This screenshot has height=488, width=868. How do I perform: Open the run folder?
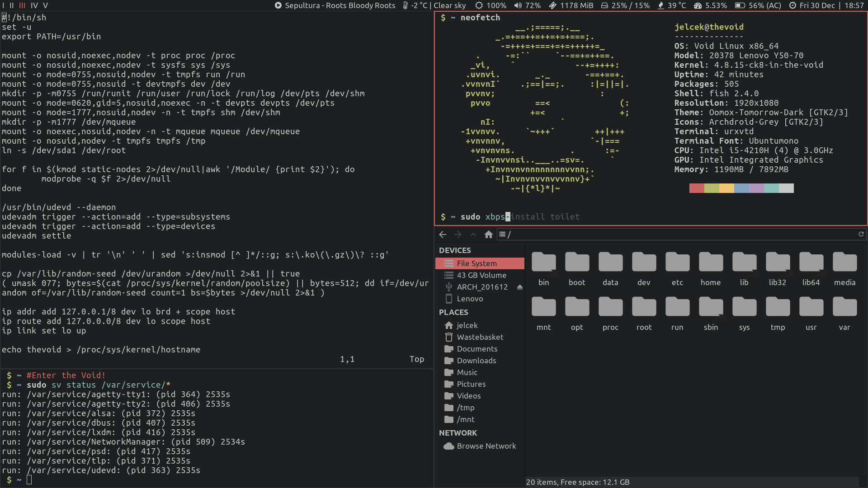point(677,314)
